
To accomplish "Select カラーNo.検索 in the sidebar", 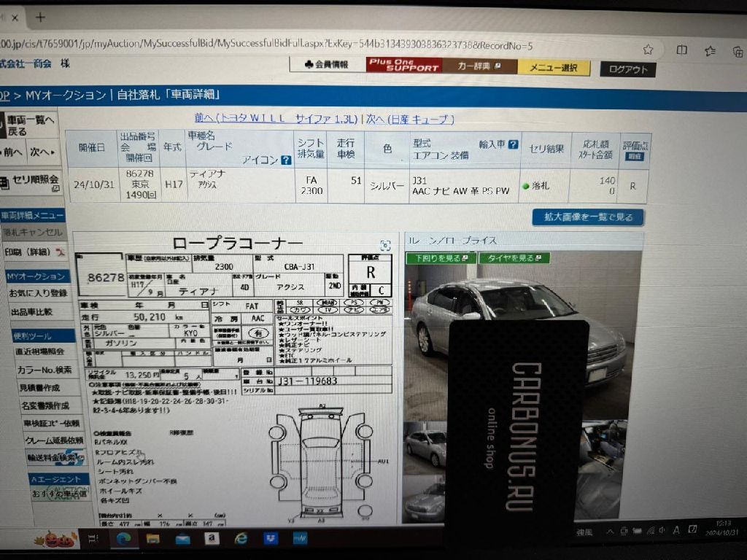I will [x=44, y=370].
